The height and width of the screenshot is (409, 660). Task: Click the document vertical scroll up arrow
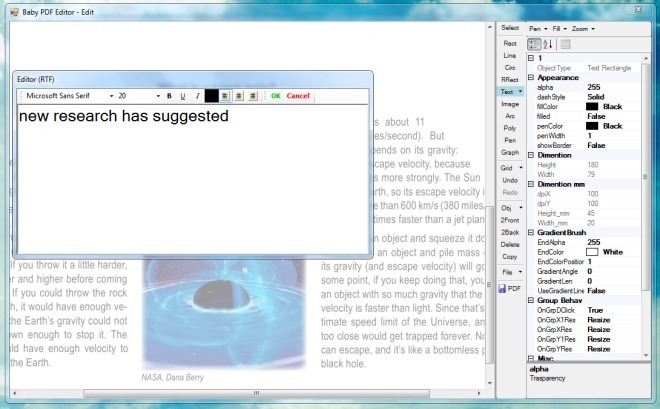[490, 27]
